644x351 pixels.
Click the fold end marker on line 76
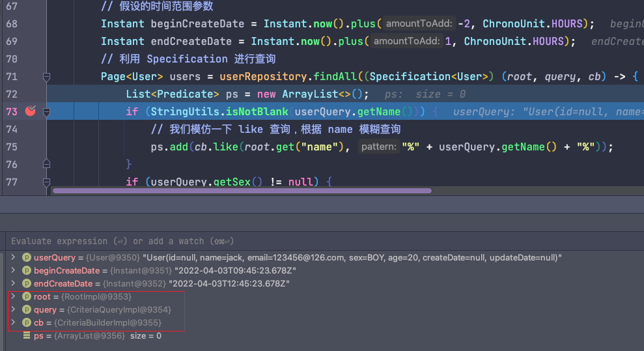click(x=46, y=164)
